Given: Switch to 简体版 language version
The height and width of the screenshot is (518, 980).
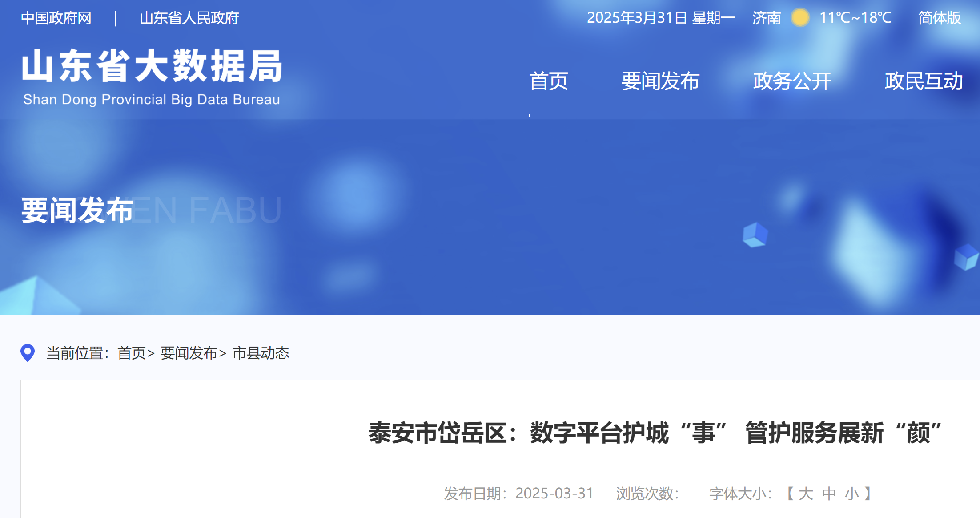Looking at the screenshot, I should pos(940,18).
